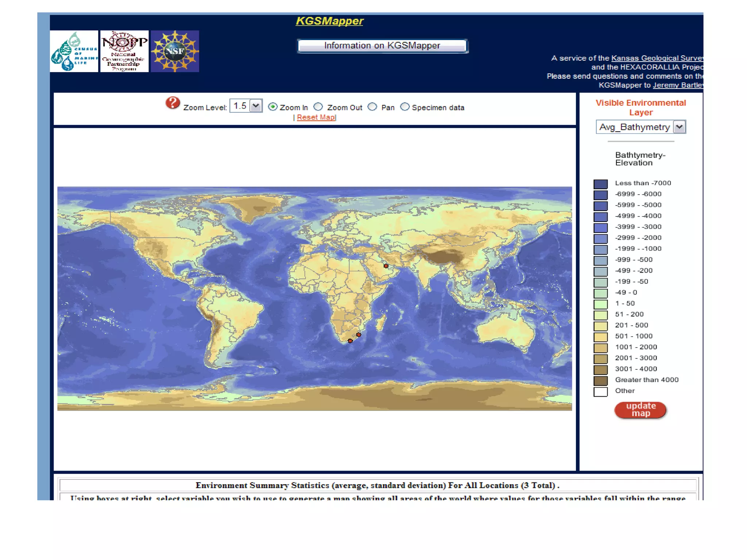Click the Greater than 4000 legend swatch
The height and width of the screenshot is (560, 747).
pos(600,381)
